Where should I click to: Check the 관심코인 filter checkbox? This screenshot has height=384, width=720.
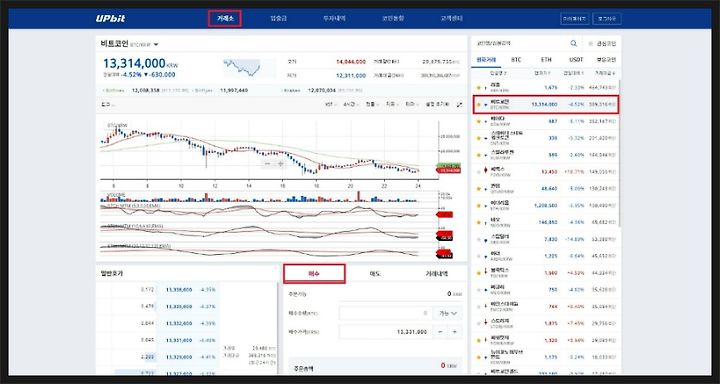(591, 44)
